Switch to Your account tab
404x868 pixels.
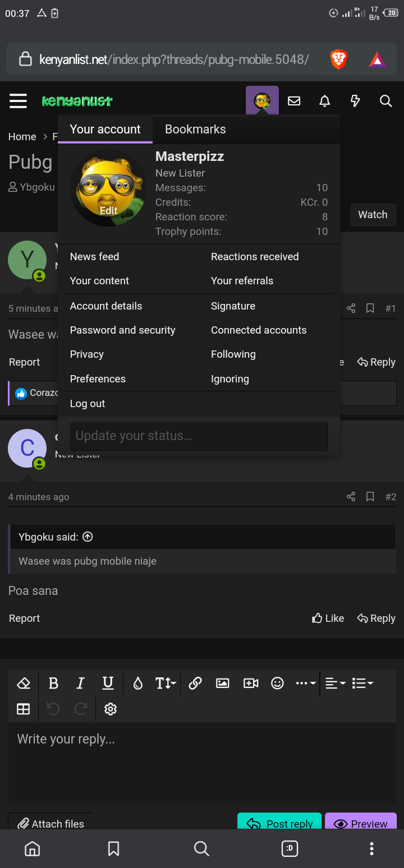[105, 129]
